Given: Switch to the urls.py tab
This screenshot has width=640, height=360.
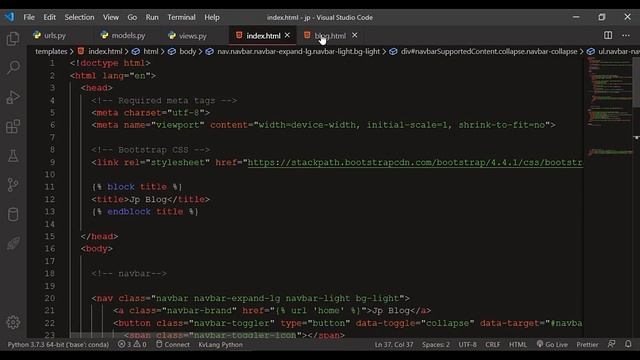Looking at the screenshot, I should click(49, 36).
